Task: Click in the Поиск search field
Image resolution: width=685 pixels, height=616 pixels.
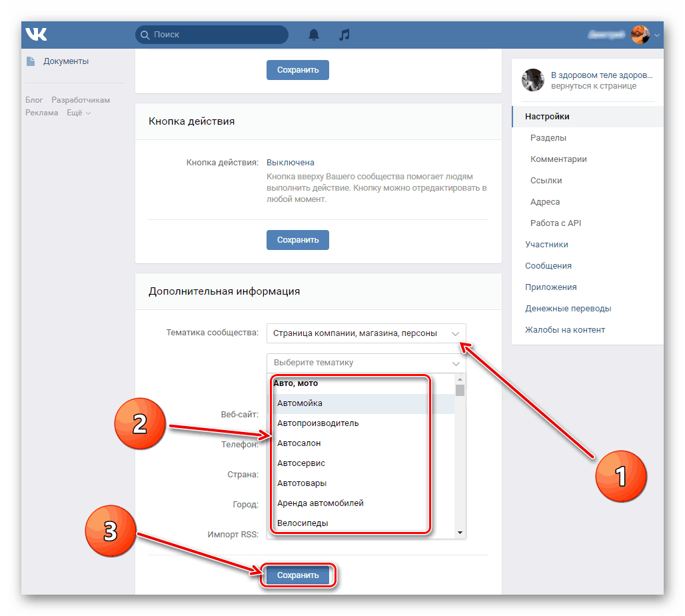Action: 212,35
